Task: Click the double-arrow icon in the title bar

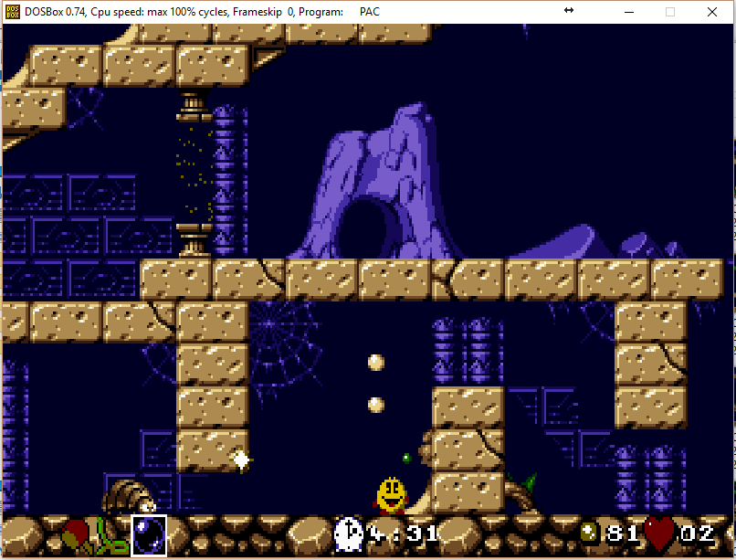Action: coord(568,10)
